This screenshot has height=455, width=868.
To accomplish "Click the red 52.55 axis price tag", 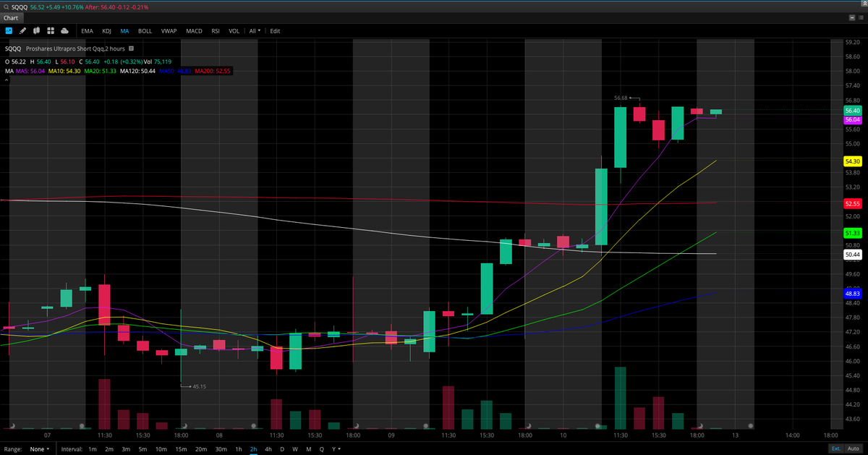I will click(852, 205).
